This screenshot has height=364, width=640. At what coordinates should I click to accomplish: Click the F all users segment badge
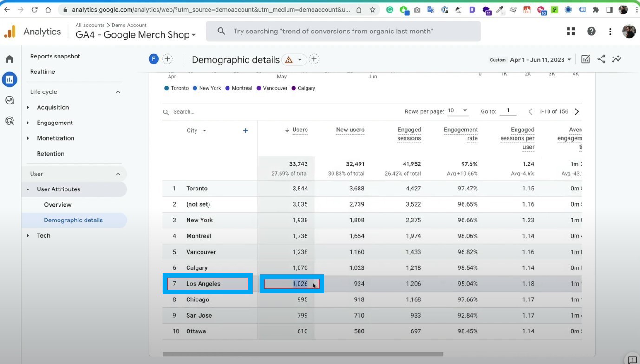pyautogui.click(x=153, y=59)
